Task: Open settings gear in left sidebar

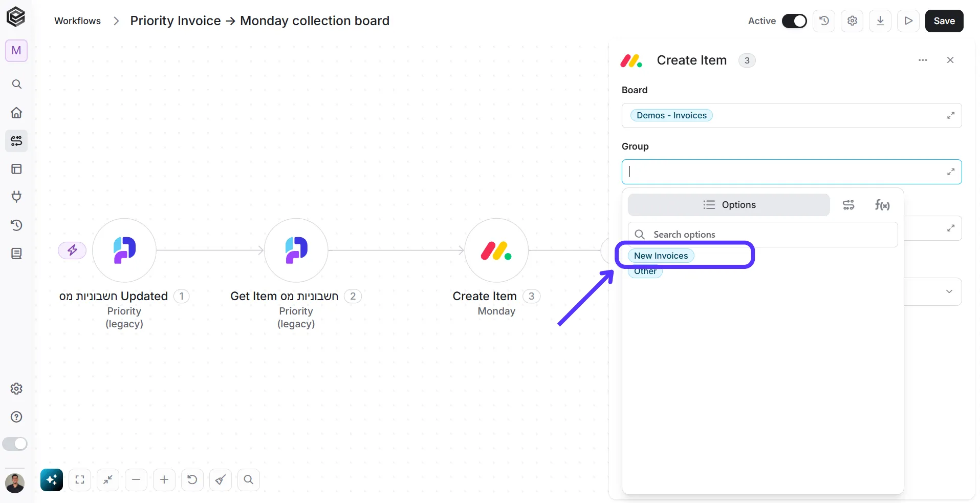Action: pos(16,389)
